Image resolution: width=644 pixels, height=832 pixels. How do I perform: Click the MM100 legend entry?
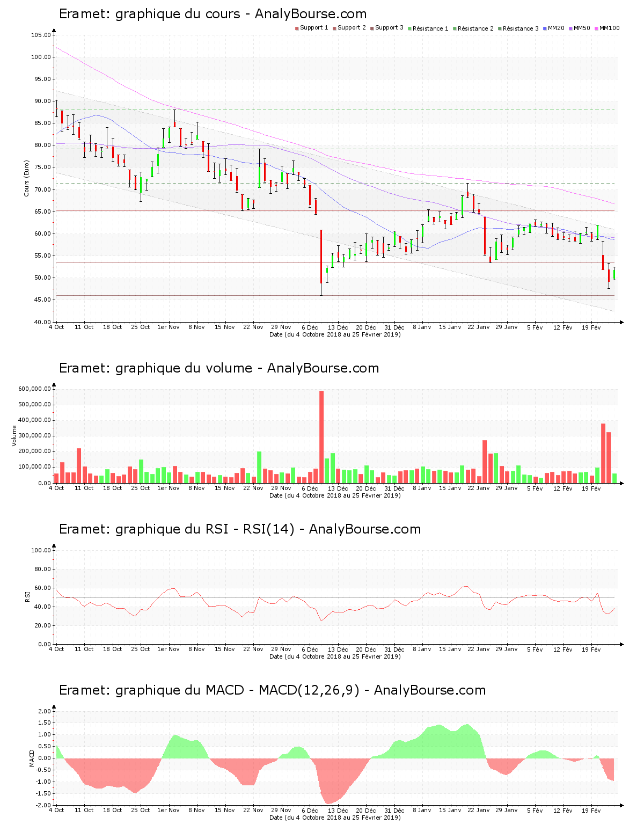(x=607, y=28)
